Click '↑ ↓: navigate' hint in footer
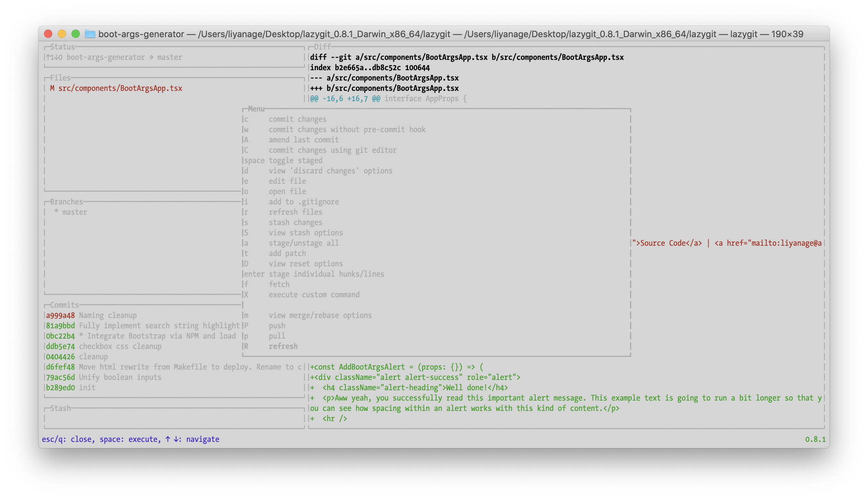The width and height of the screenshot is (868, 499). coord(192,439)
